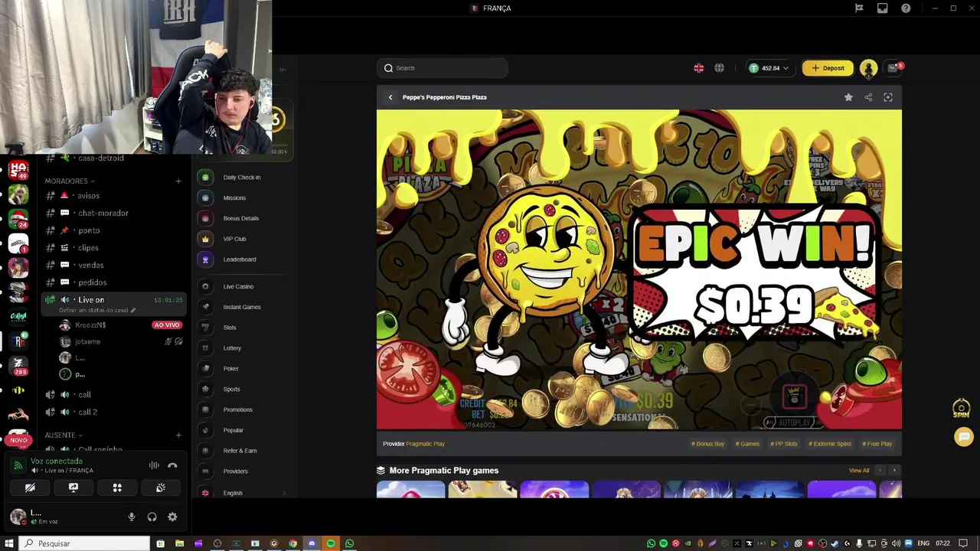Add channel to AUSENTE category
The height and width of the screenshot is (551, 980).
[x=178, y=435]
